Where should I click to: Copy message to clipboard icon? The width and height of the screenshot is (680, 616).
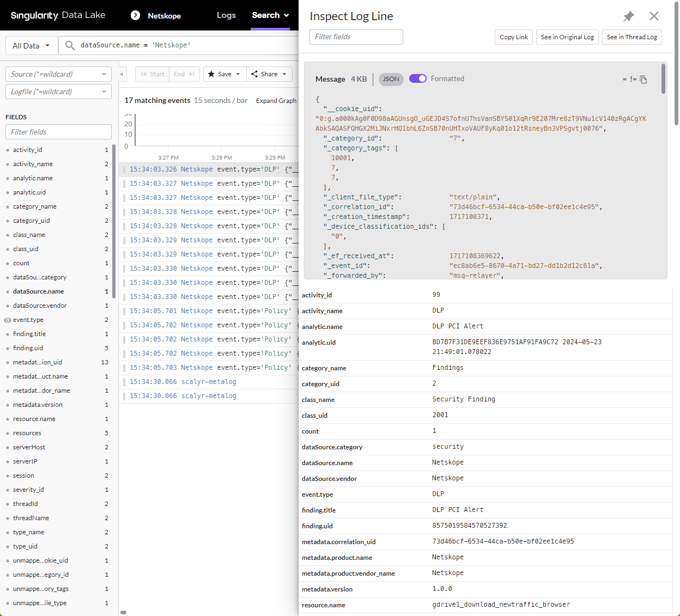(x=643, y=80)
